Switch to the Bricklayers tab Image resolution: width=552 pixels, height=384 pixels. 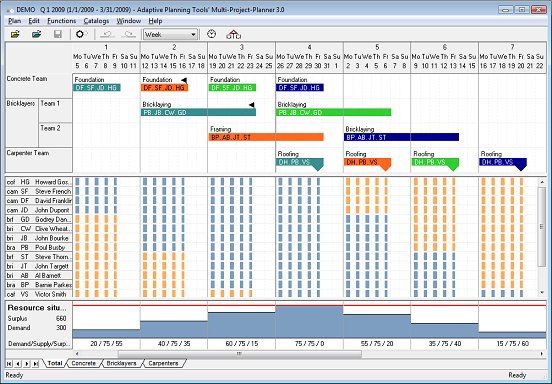(x=121, y=363)
